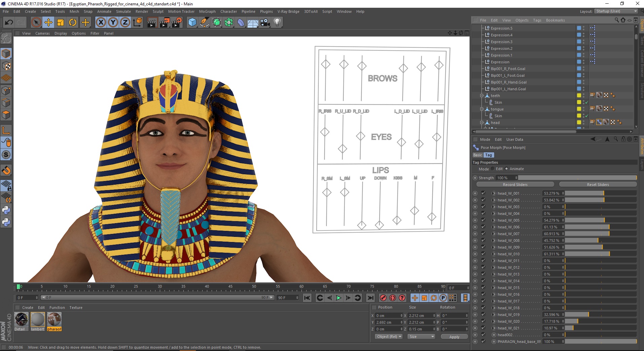
Task: Open the Layout dropdown Startup (User)
Action: (616, 11)
